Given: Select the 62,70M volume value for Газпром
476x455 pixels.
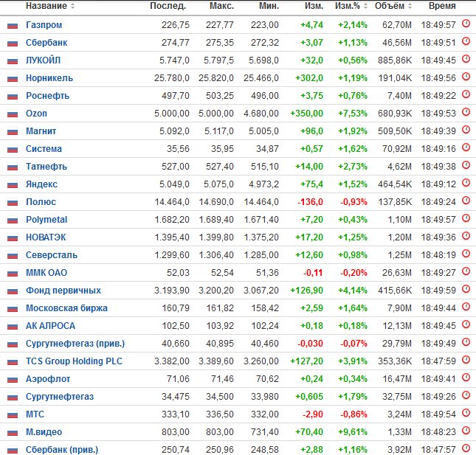Looking at the screenshot, I should [x=397, y=25].
